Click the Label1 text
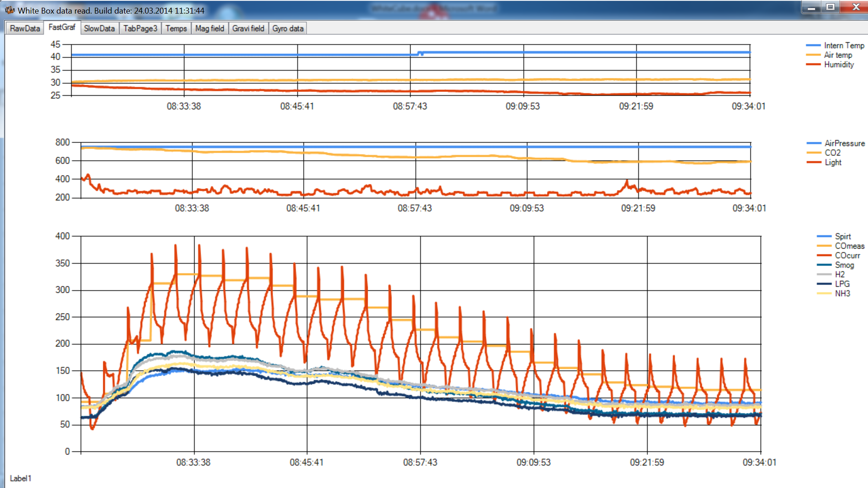The width and height of the screenshot is (868, 488). pyautogui.click(x=20, y=478)
